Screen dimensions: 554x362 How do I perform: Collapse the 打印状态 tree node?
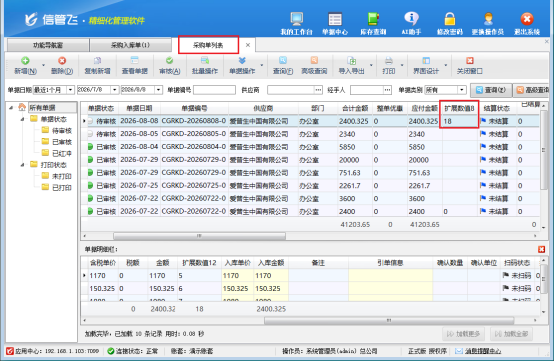pyautogui.click(x=22, y=165)
